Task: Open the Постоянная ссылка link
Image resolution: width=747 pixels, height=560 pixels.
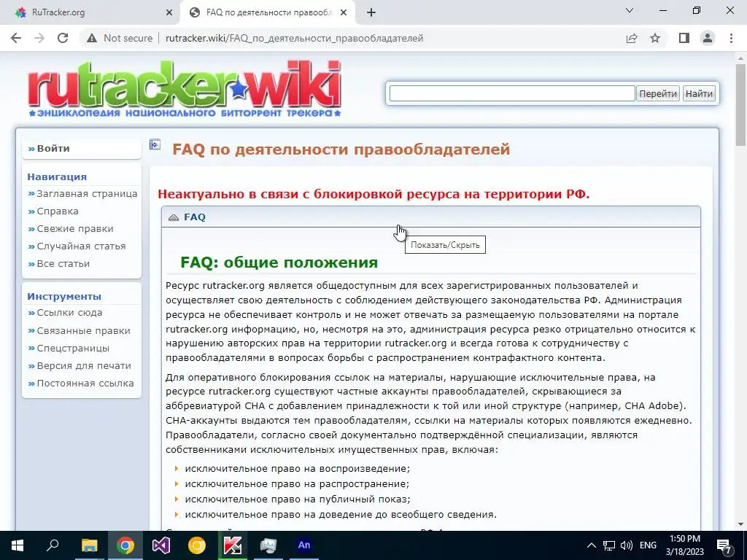Action: pos(85,384)
